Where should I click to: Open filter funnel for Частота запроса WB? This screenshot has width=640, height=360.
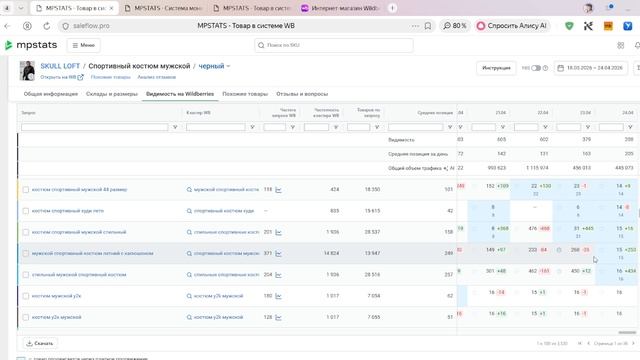[292, 127]
